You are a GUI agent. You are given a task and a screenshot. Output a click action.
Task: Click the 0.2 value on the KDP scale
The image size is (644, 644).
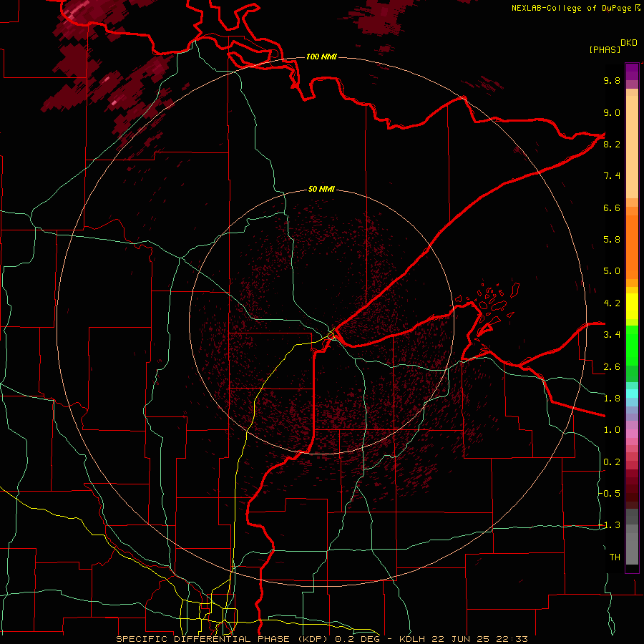(612, 462)
